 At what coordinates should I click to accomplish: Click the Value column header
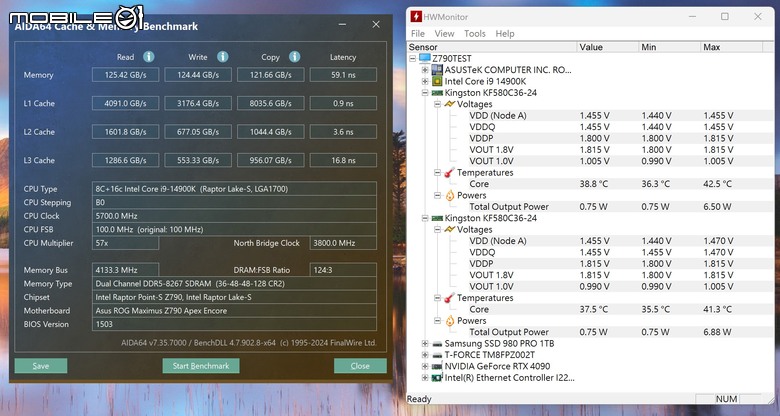point(608,47)
